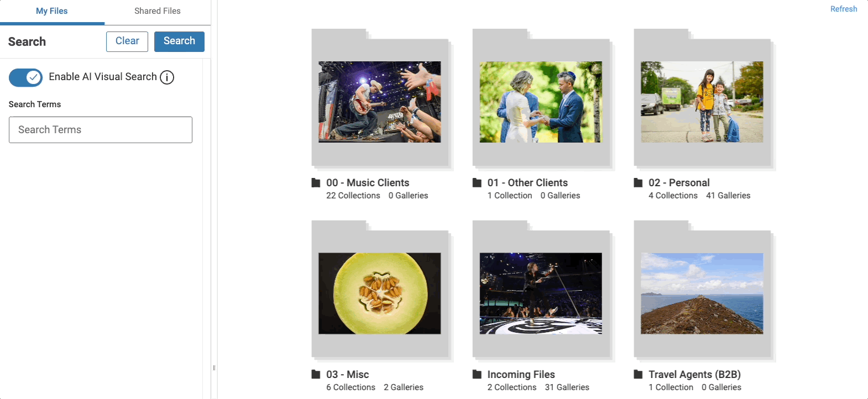The width and height of the screenshot is (868, 399).
Task: Click the sidebar panel divider handle
Action: 214,368
